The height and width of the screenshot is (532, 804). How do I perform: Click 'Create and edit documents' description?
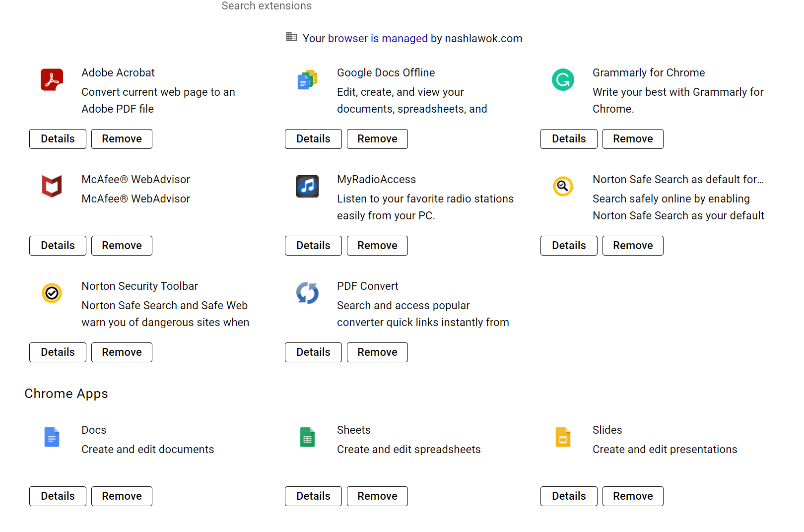(x=148, y=449)
